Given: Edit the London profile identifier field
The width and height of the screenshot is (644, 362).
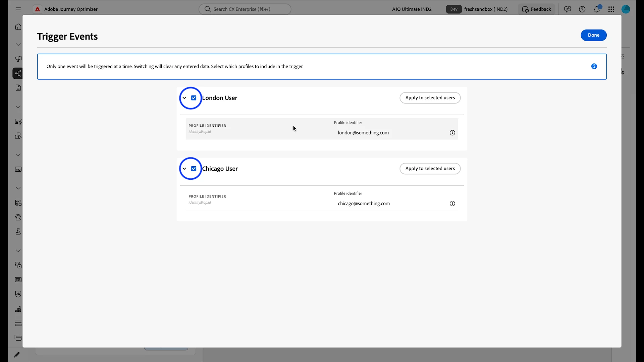Looking at the screenshot, I should pyautogui.click(x=391, y=133).
